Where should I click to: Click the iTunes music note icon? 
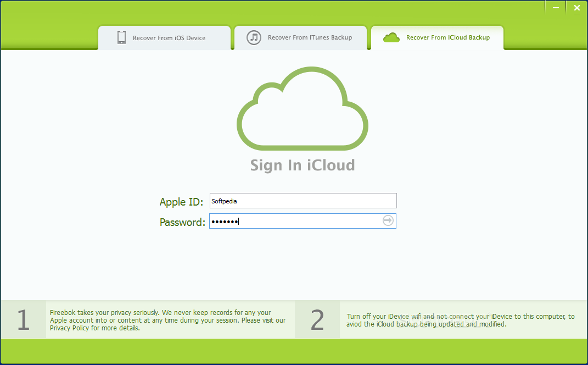pos(254,37)
